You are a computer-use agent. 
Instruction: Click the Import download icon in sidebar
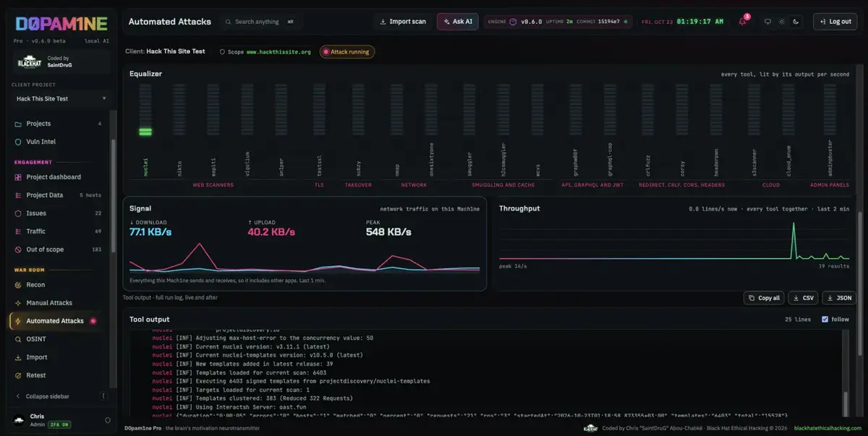point(19,357)
